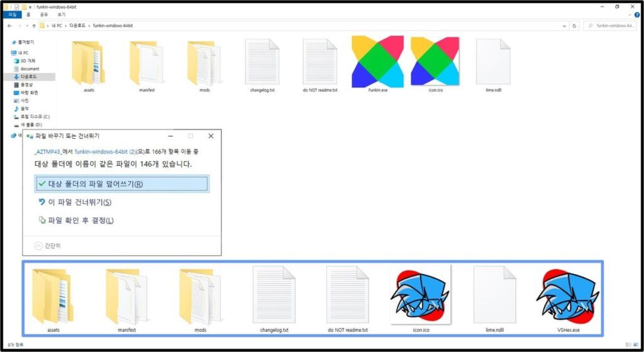Collapse dialog details with 간단히 expander
Viewport: 644px width, 352px height.
pos(48,246)
